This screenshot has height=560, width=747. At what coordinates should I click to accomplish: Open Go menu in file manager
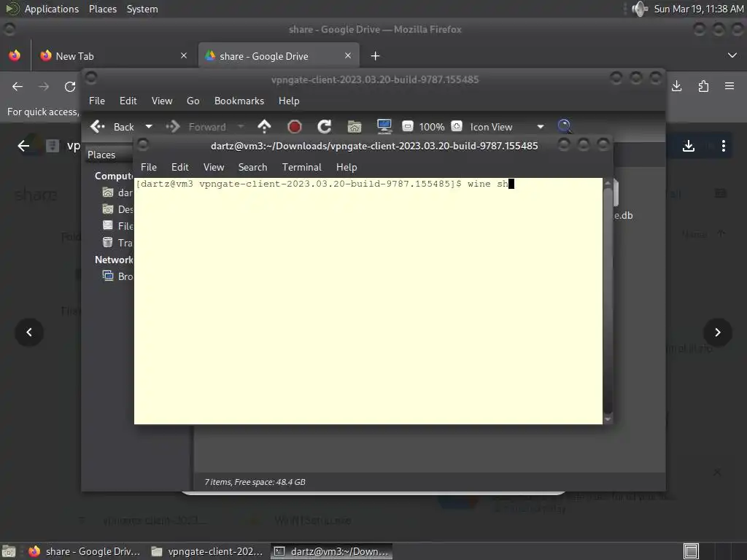(193, 101)
